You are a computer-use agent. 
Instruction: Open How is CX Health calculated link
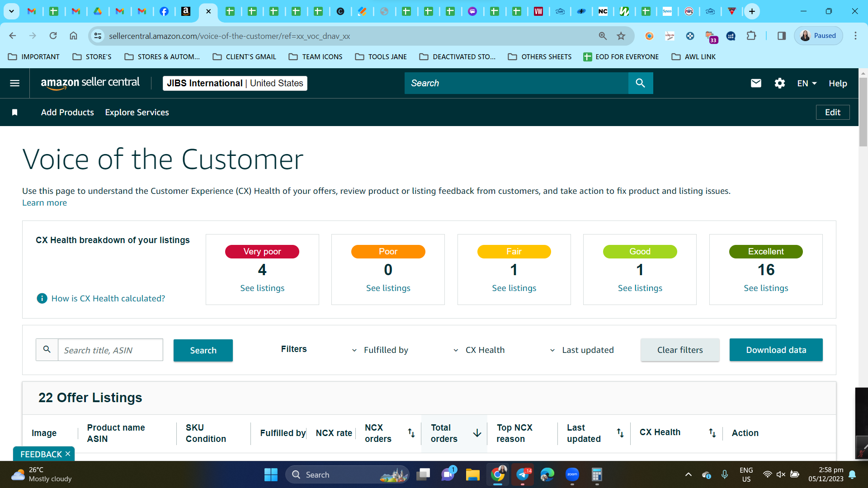[x=108, y=299]
